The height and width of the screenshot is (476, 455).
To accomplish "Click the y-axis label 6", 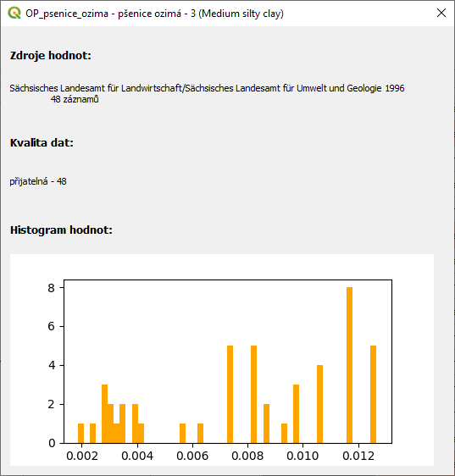I will (x=52, y=326).
